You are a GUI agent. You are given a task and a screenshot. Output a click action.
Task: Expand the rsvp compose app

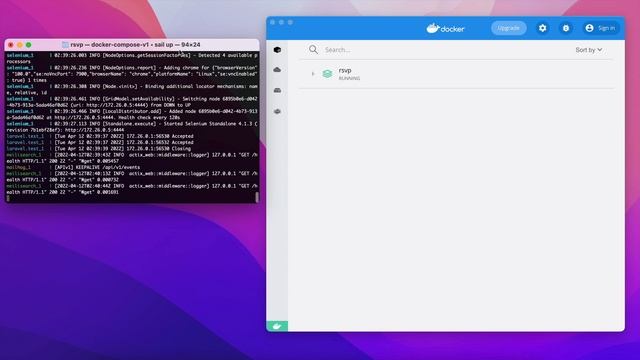[313, 74]
